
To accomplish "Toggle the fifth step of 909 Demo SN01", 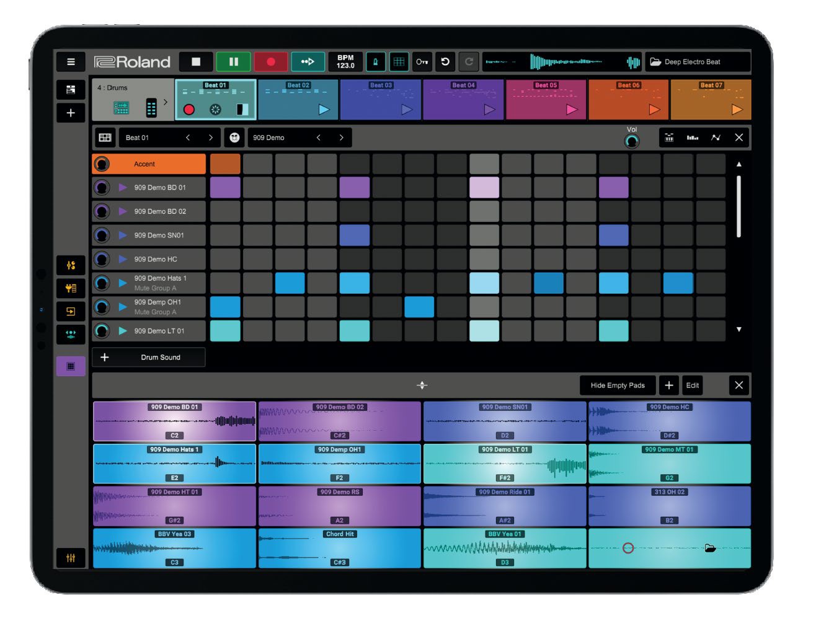I will pos(355,236).
